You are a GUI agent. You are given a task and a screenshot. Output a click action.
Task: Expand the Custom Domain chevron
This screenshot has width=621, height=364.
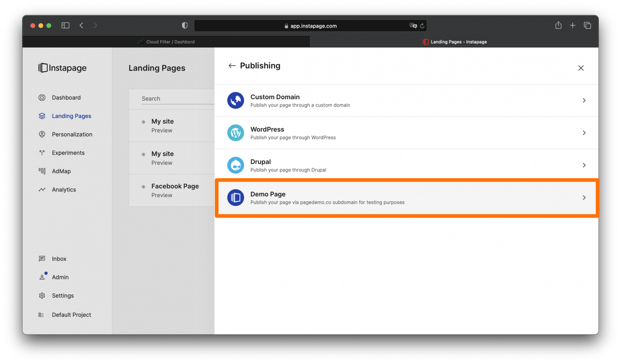coord(584,100)
